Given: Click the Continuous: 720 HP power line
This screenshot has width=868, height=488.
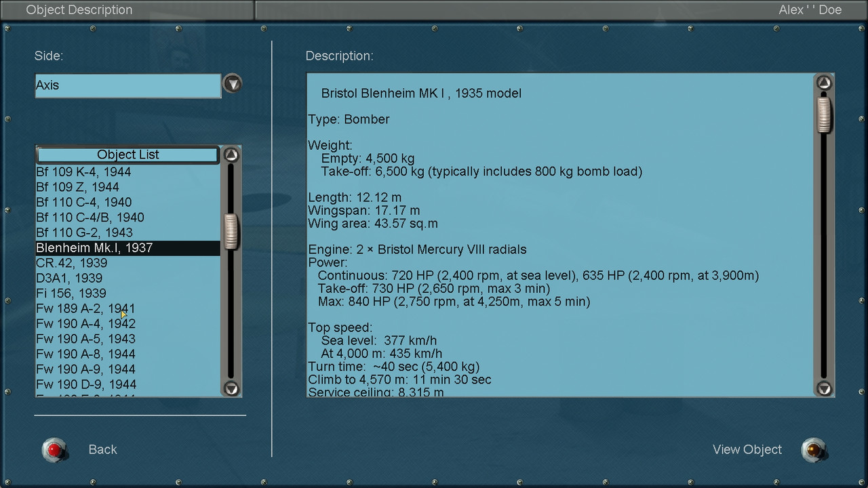Looking at the screenshot, I should (x=538, y=276).
